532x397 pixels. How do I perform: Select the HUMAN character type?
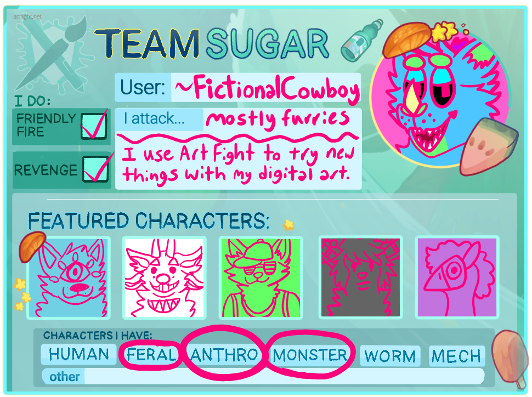click(x=79, y=354)
